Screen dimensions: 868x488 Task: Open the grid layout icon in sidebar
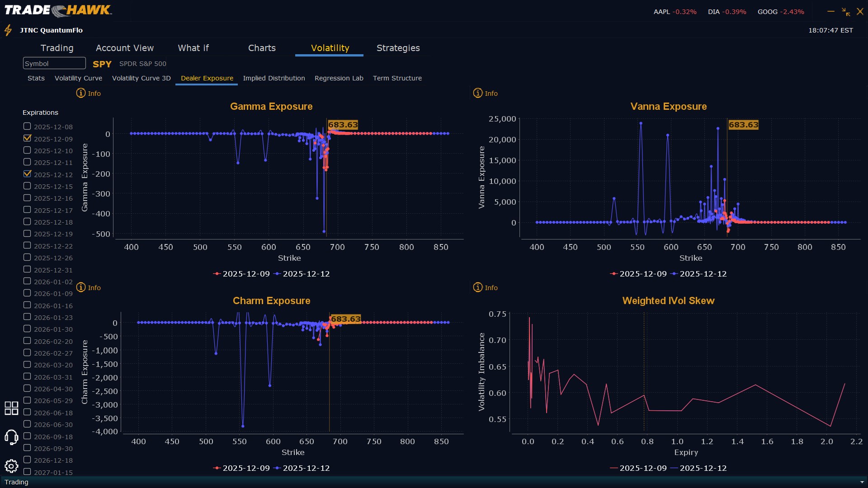[11, 408]
